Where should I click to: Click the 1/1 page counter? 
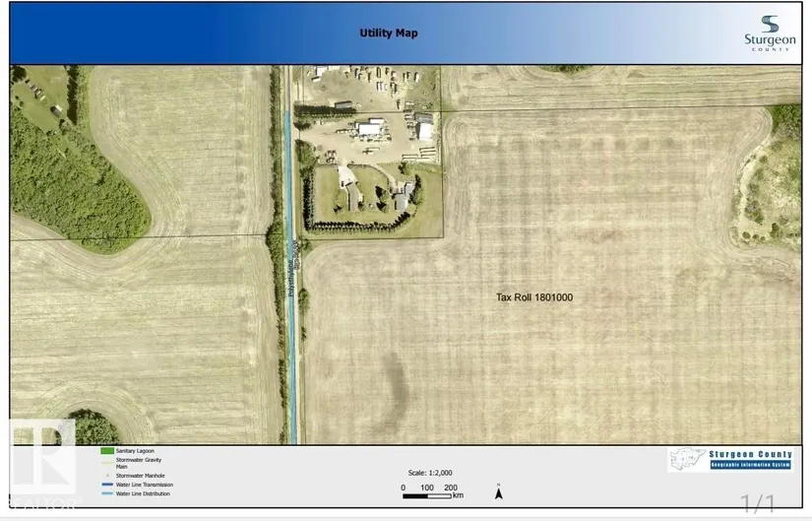(758, 504)
